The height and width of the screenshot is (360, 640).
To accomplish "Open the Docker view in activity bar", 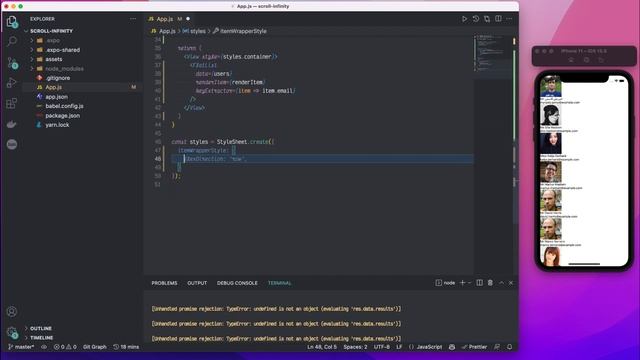I will pyautogui.click(x=12, y=124).
